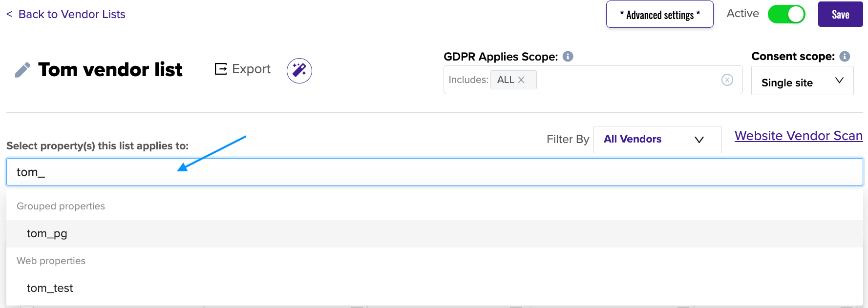
Task: Toggle the Active switch off
Action: [786, 14]
